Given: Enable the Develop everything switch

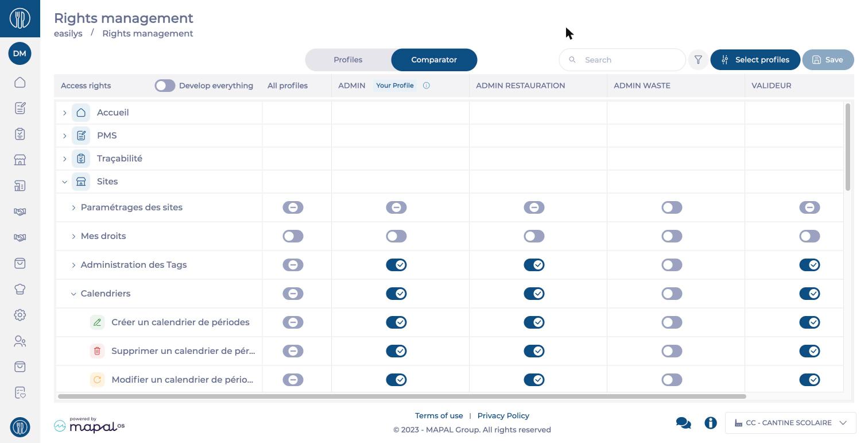Looking at the screenshot, I should pyautogui.click(x=165, y=86).
